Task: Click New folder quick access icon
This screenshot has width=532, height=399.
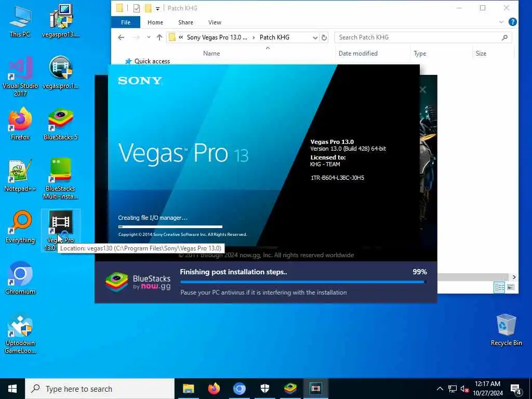Action: click(148, 8)
